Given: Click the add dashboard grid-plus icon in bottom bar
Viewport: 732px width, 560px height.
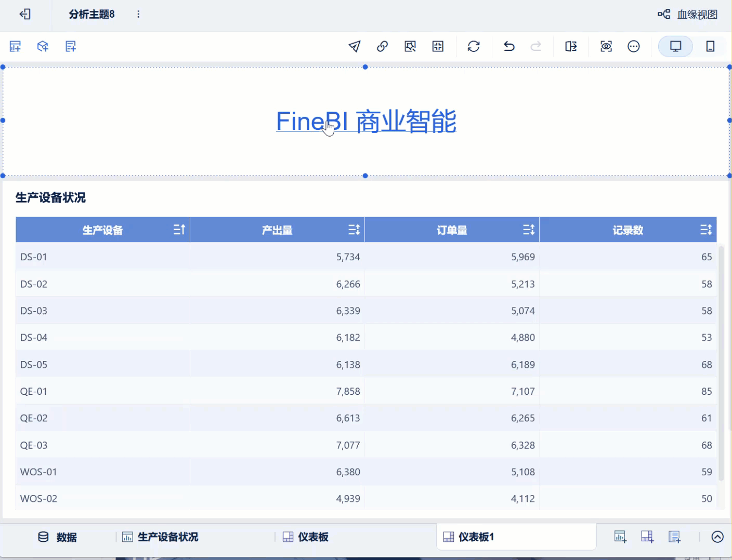Looking at the screenshot, I should click(x=647, y=537).
